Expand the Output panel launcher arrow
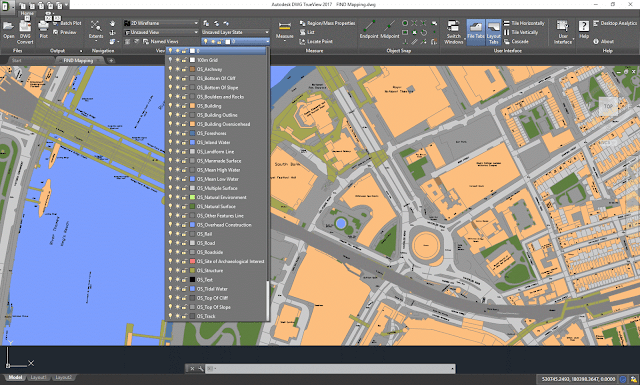 [x=81, y=51]
